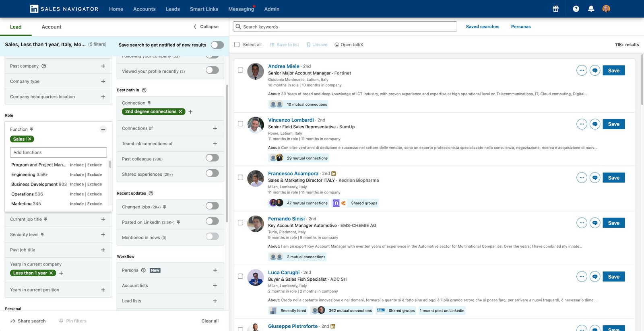Message Andrea Miele via chat icon

coord(595,70)
